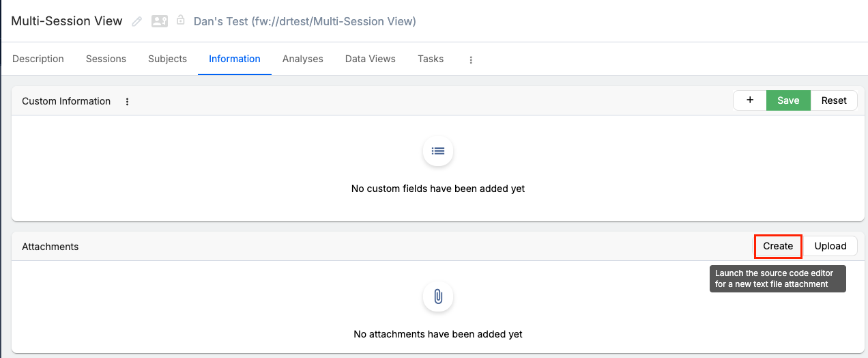
Task: Open the Dan's Test project link
Action: pos(304,21)
